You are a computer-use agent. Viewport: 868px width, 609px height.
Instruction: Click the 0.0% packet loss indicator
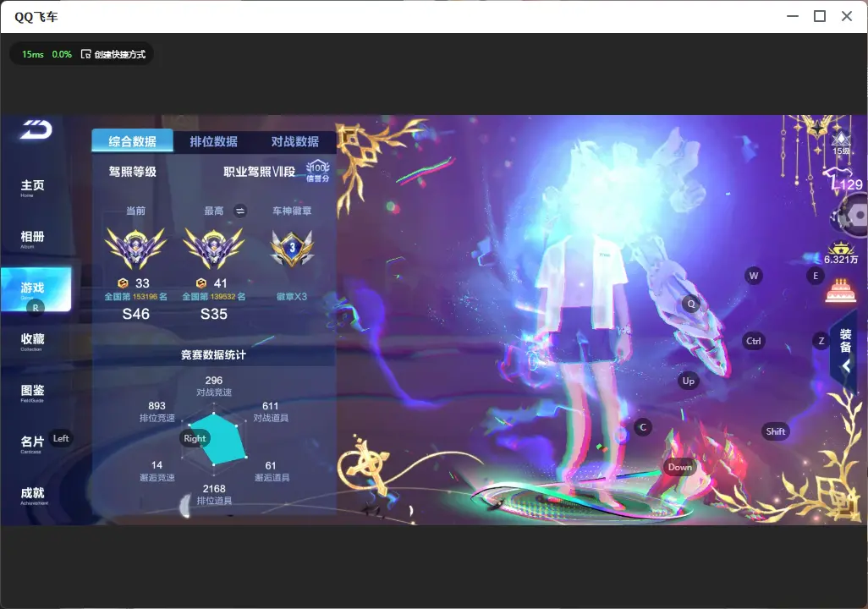point(62,54)
